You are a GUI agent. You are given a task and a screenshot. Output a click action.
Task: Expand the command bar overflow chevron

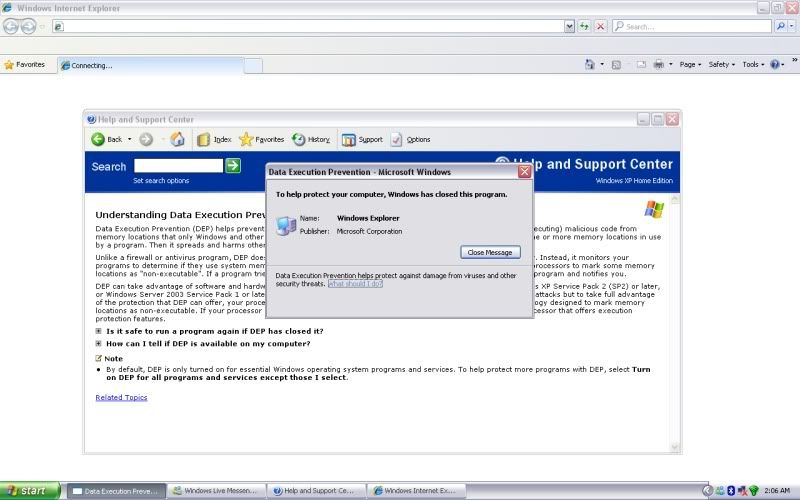tap(794, 61)
